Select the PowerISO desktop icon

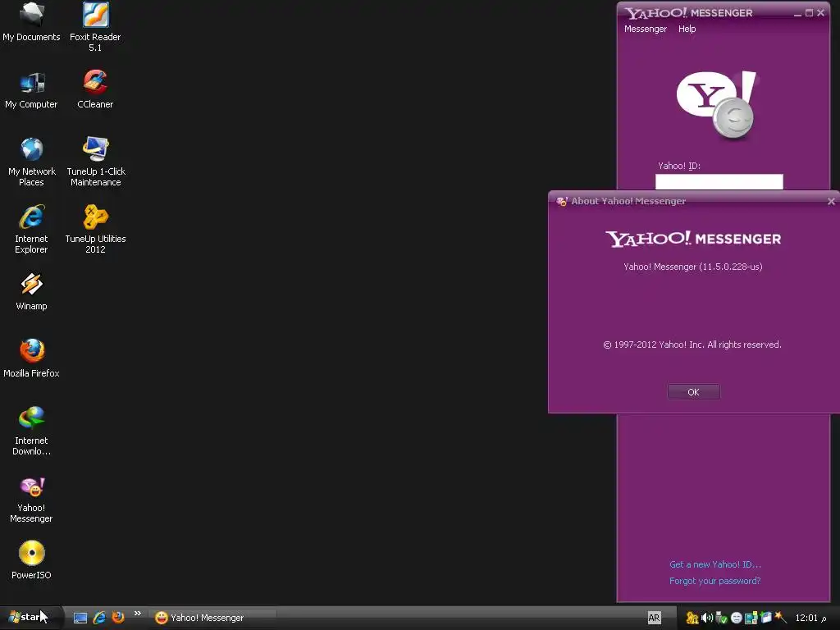pyautogui.click(x=32, y=560)
